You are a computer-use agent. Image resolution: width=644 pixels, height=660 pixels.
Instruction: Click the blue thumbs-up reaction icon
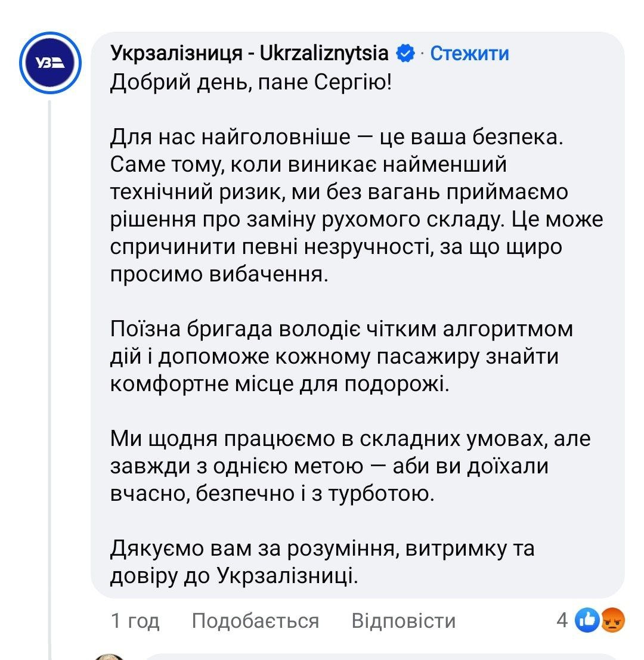[x=586, y=621]
